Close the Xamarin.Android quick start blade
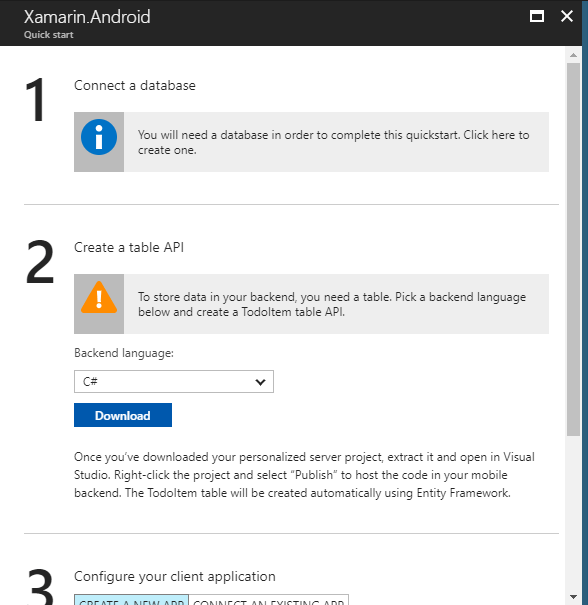 [566, 16]
